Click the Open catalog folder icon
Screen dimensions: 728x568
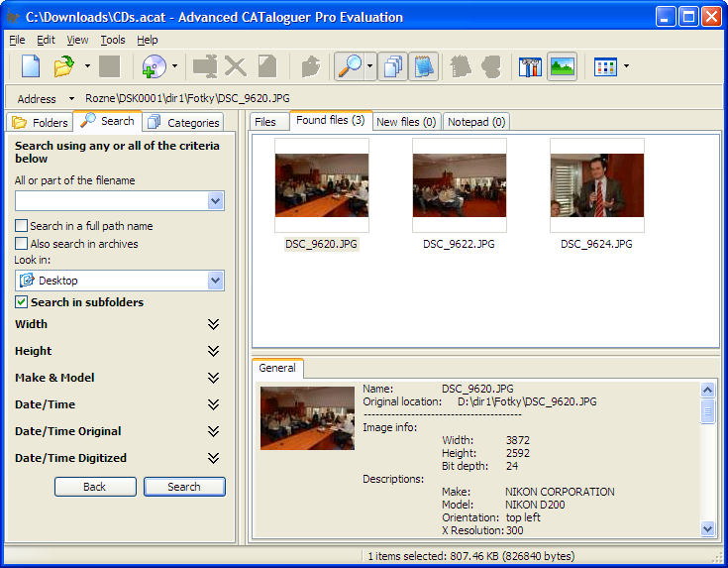click(x=64, y=66)
